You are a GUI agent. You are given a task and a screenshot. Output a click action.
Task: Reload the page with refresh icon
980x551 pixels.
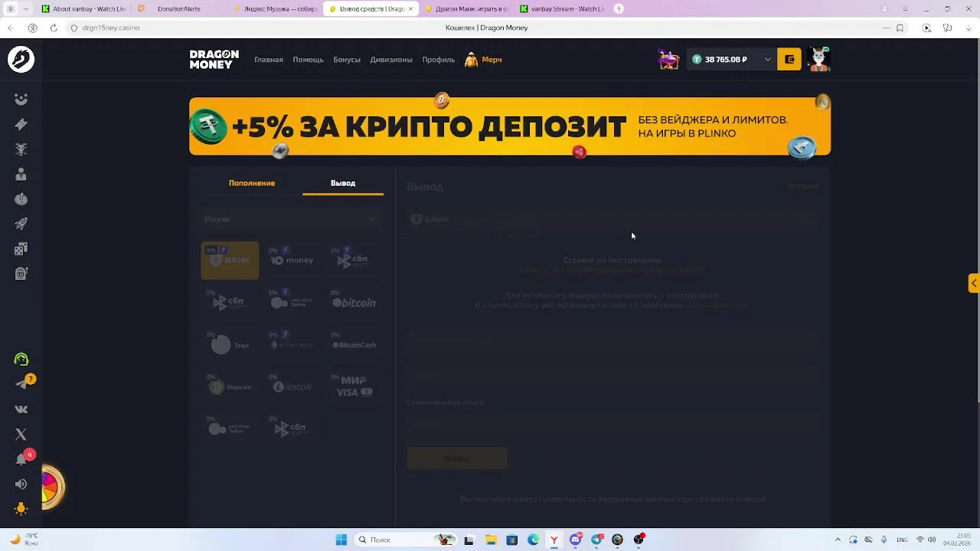[x=54, y=28]
